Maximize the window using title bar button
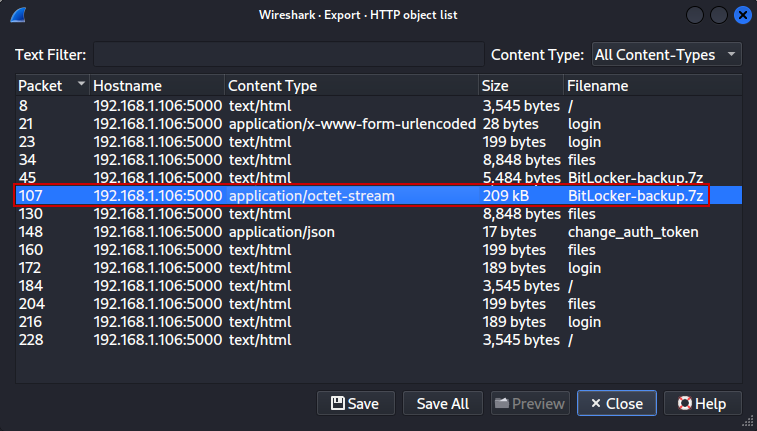Image resolution: width=757 pixels, height=431 pixels. click(718, 15)
